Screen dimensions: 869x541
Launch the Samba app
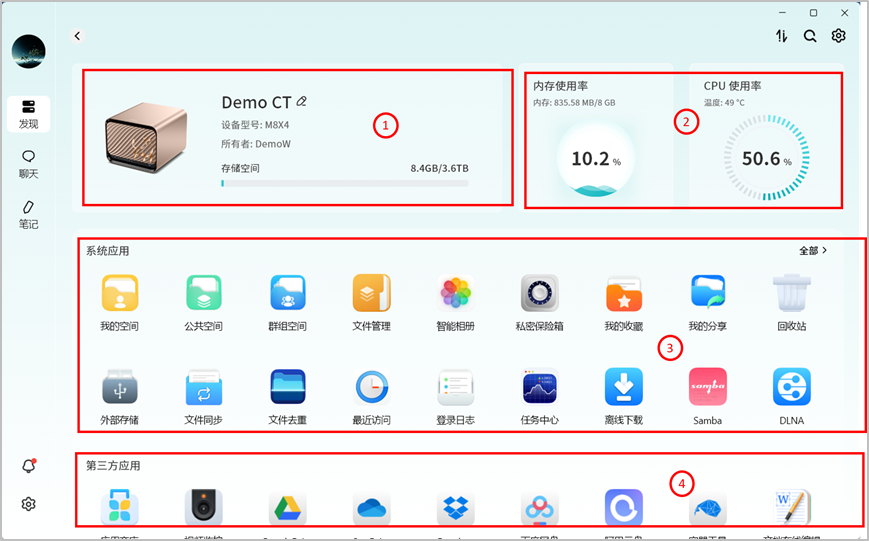(x=707, y=387)
